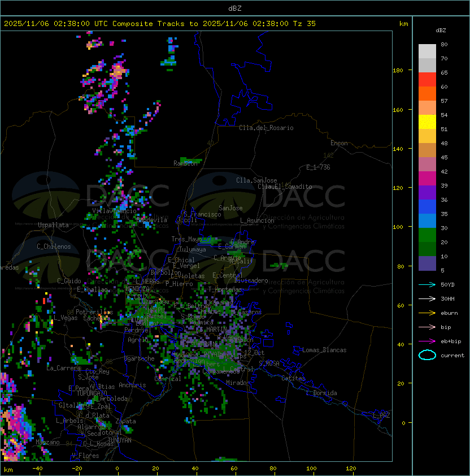Screen dimensions: 470x476
Task: Select the slate purple bottom swatch in legend
Action: point(427,263)
